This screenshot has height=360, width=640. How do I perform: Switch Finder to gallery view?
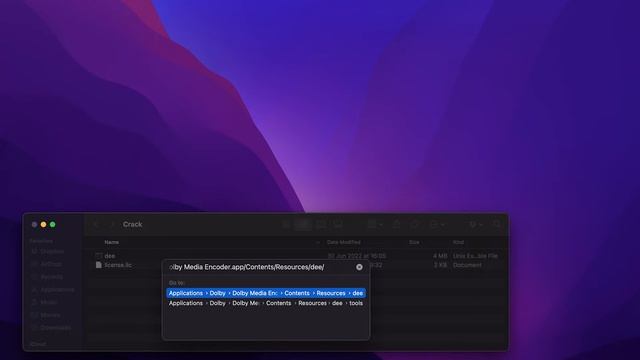(338, 224)
